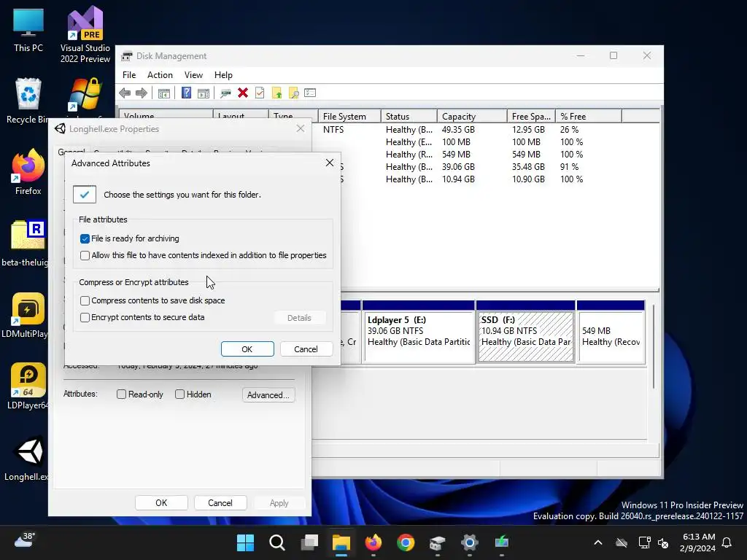747x560 pixels.
Task: Sort by Capacity column header
Action: 472,116
